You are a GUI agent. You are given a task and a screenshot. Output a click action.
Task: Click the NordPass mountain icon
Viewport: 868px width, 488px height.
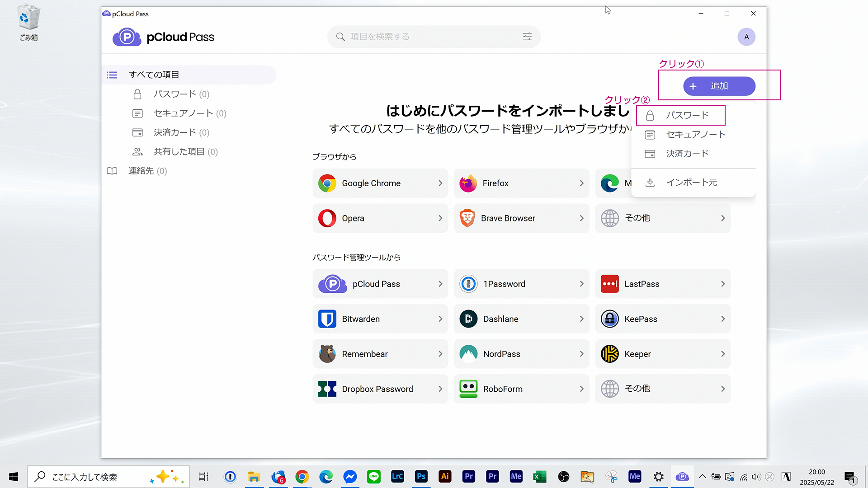[x=468, y=354]
